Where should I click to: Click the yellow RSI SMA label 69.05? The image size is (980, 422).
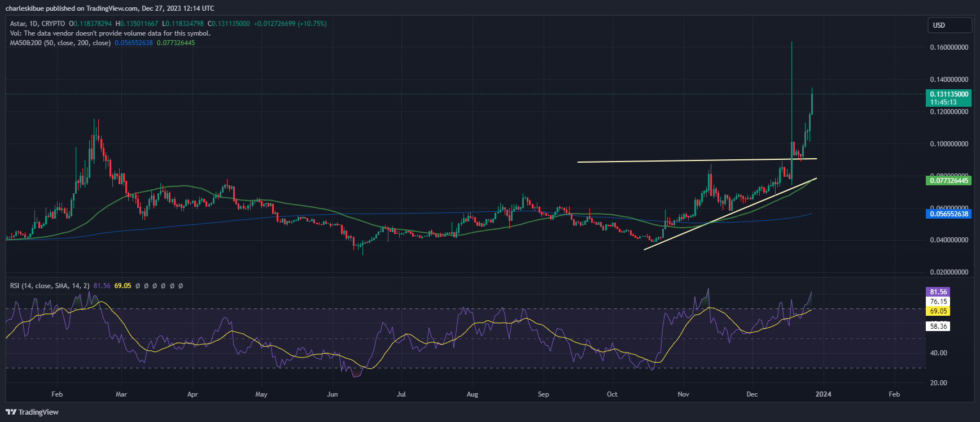tap(938, 311)
